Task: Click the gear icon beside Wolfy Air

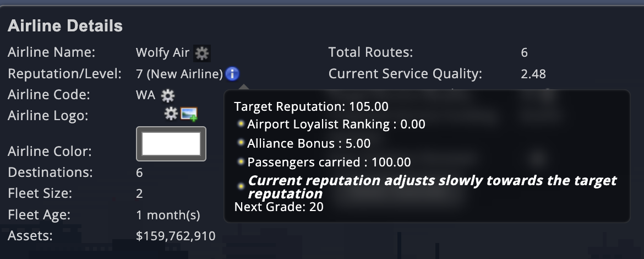Action: click(203, 53)
